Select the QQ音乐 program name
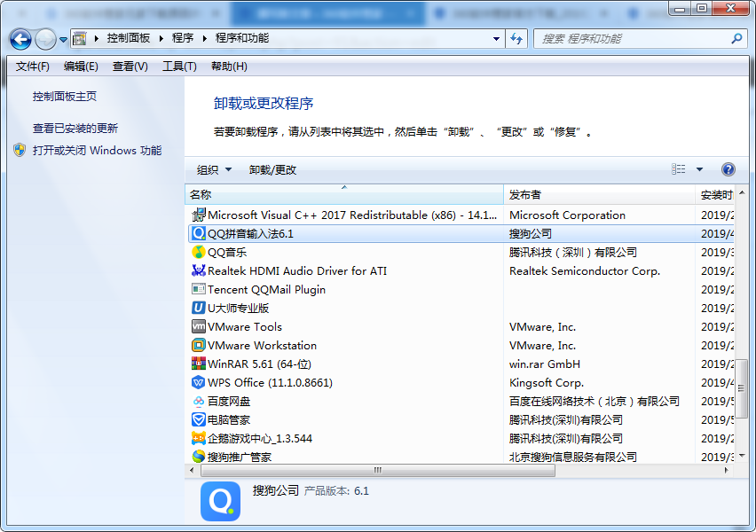756x532 pixels. tap(227, 252)
